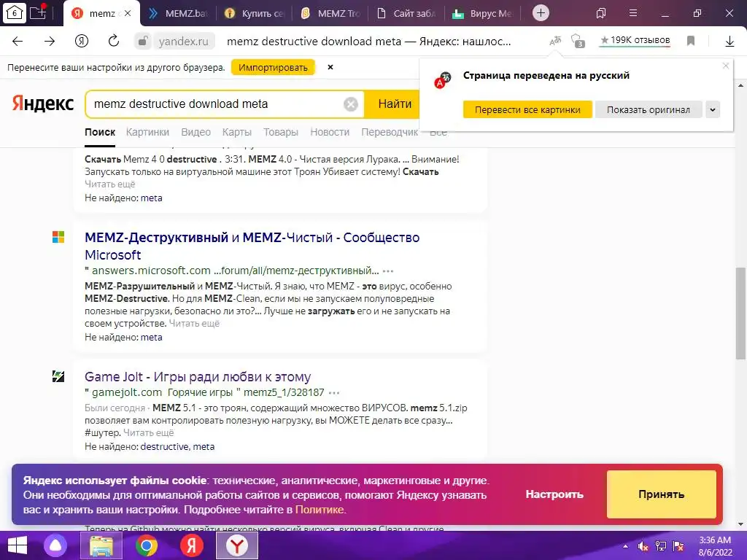Image resolution: width=747 pixels, height=560 pixels.
Task: Open the downloads arrow icon
Action: (729, 42)
